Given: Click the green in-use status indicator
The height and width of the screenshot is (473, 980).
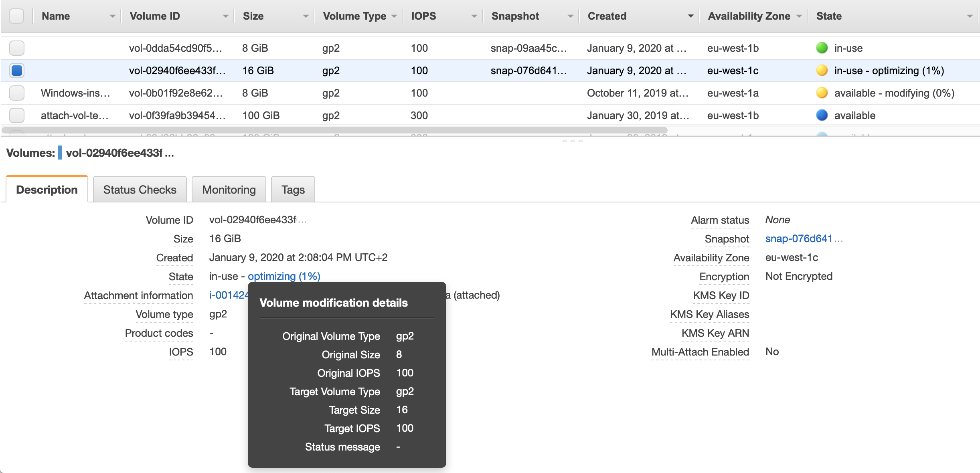Looking at the screenshot, I should pyautogui.click(x=822, y=48).
